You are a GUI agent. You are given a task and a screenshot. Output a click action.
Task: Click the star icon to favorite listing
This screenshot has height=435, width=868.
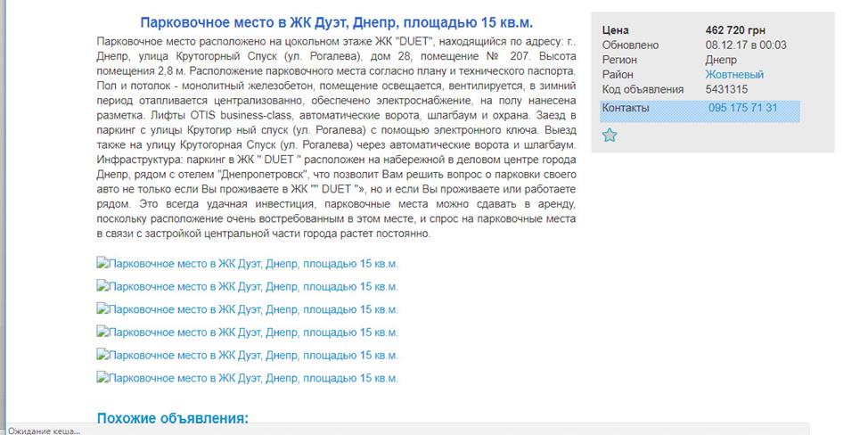pos(610,135)
